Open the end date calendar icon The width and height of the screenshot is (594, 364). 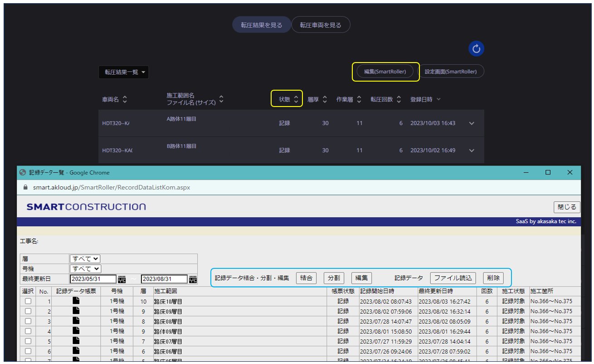point(193,279)
